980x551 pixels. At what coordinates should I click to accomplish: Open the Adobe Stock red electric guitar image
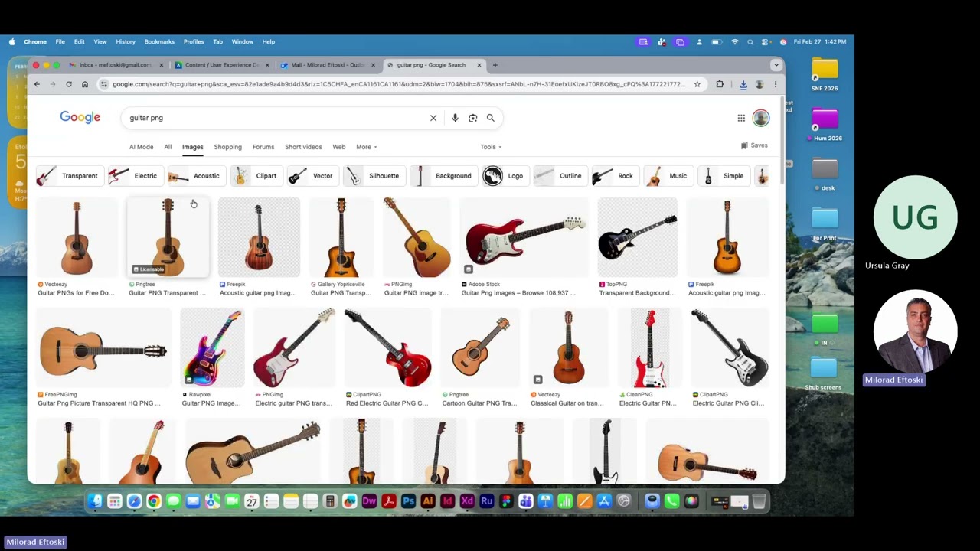[x=524, y=237]
